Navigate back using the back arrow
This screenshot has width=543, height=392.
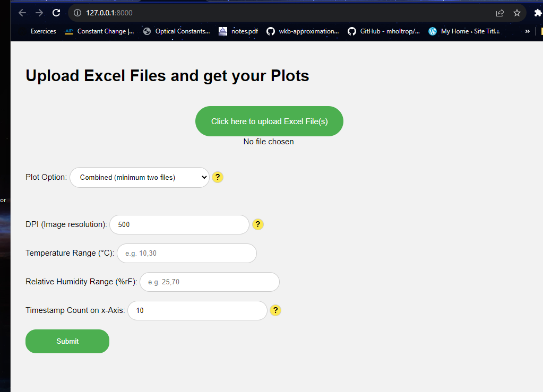click(22, 13)
